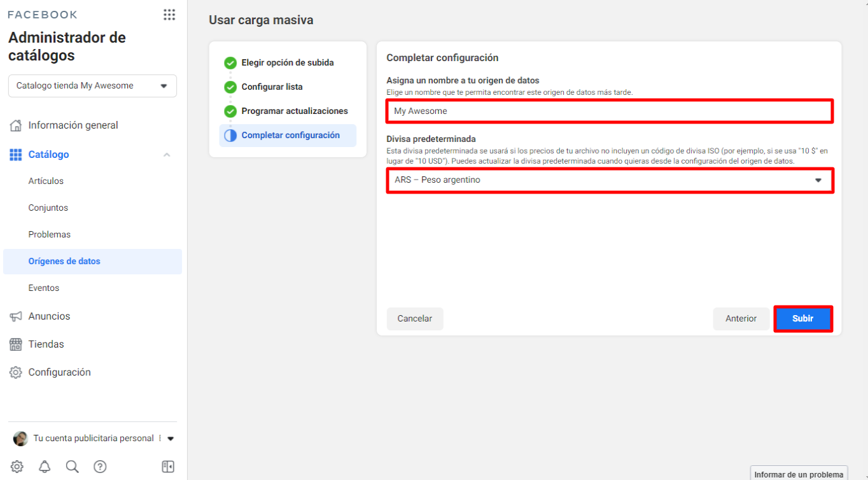The height and width of the screenshot is (480, 868).
Task: Click the home icon beside Información general
Action: point(16,125)
